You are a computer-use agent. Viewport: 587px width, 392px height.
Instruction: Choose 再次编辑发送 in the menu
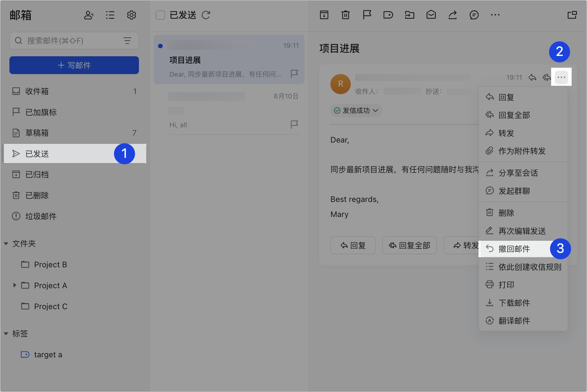coord(522,231)
